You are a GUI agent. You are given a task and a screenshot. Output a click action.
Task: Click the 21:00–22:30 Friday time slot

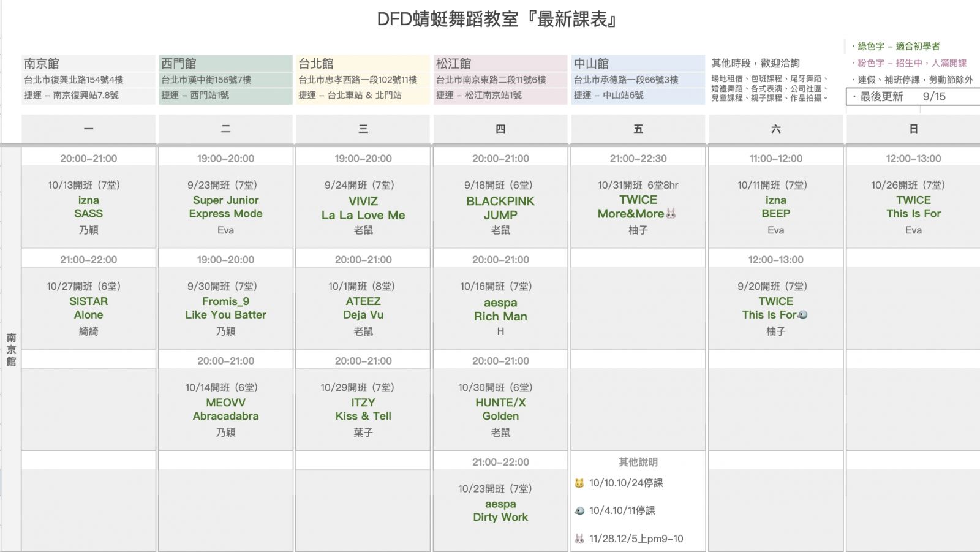pos(638,158)
